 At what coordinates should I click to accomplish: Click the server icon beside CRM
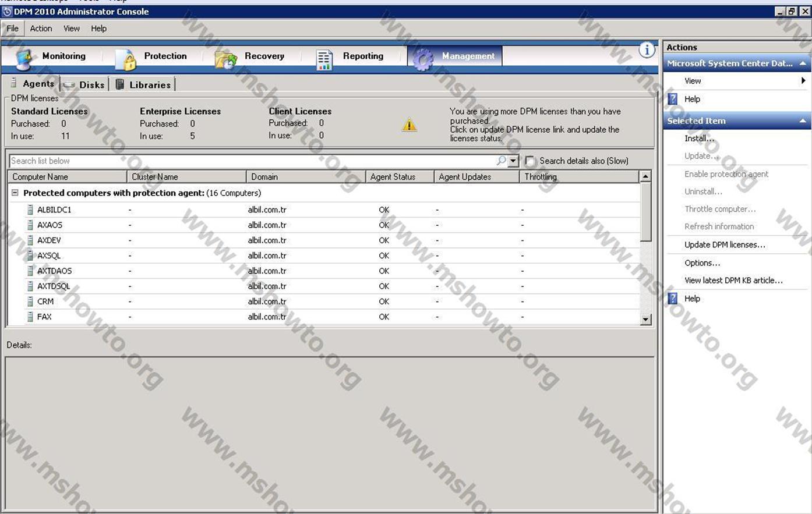click(30, 302)
